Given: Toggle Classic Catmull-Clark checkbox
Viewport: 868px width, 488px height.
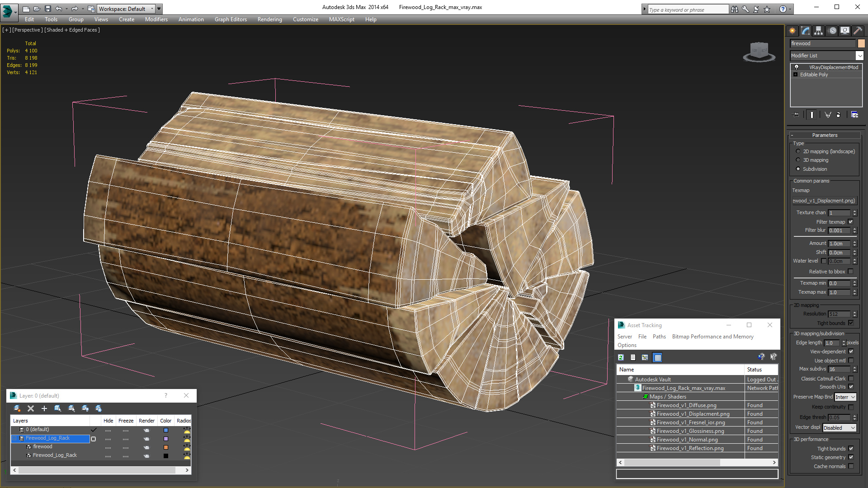Looking at the screenshot, I should tap(851, 379).
